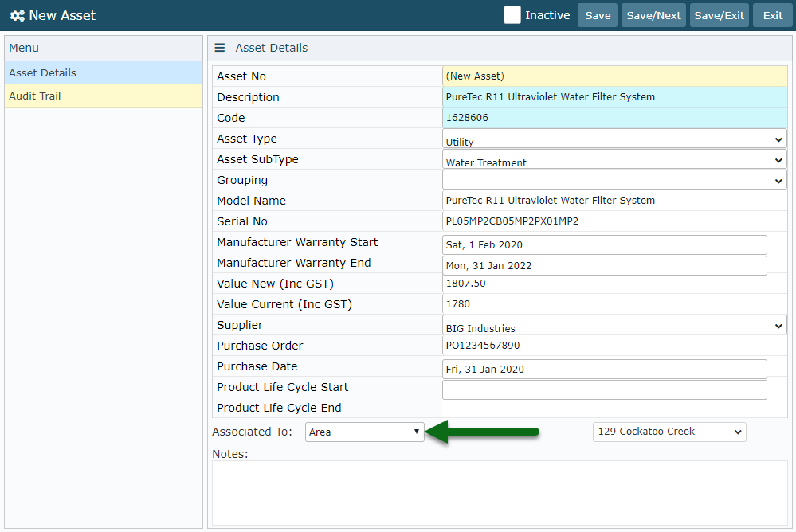This screenshot has width=796, height=532.
Task: Toggle the Inactive checkbox
Action: pyautogui.click(x=512, y=14)
